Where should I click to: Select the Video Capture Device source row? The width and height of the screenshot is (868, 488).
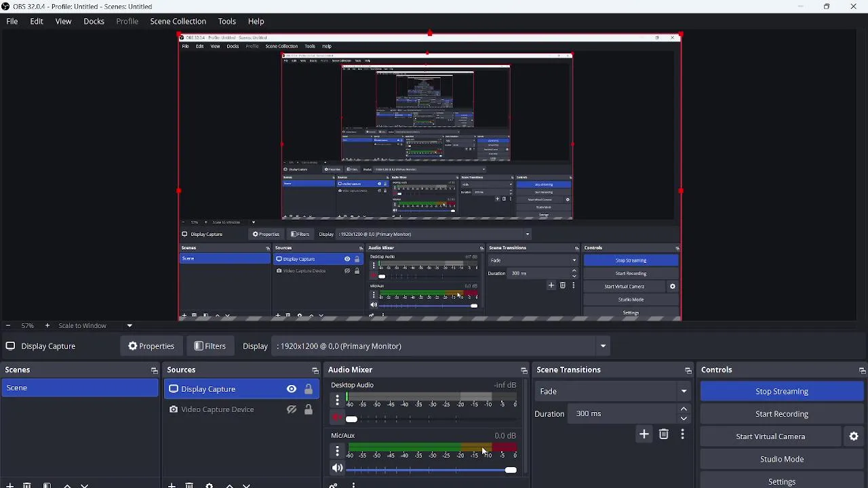241,410
